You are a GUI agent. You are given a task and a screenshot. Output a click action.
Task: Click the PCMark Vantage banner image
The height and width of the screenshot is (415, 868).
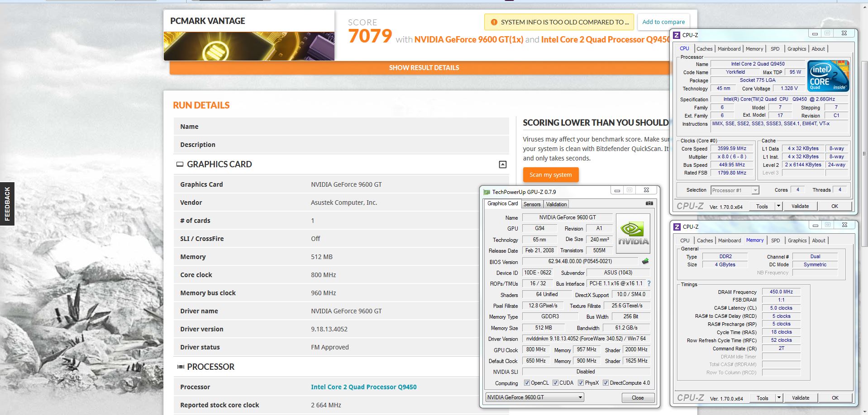point(249,46)
